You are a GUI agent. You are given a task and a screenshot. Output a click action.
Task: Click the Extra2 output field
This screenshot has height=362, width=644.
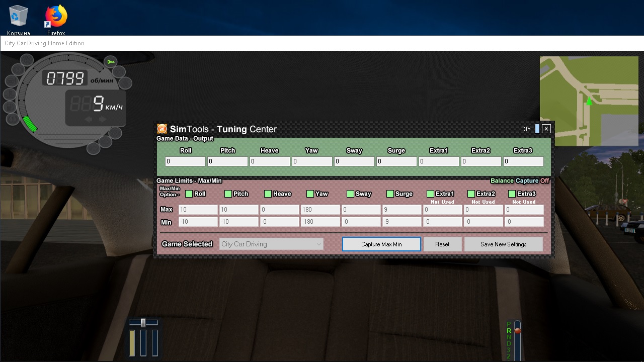click(481, 161)
